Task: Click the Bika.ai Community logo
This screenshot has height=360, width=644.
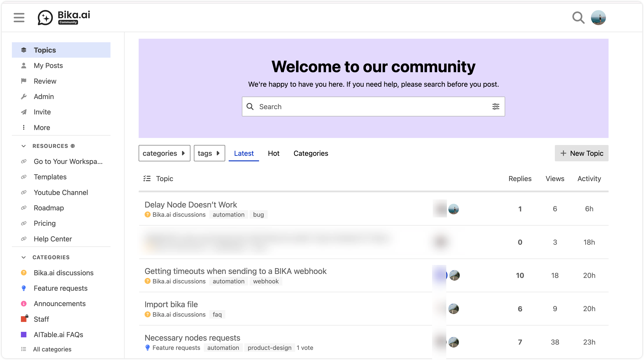Action: click(x=64, y=18)
